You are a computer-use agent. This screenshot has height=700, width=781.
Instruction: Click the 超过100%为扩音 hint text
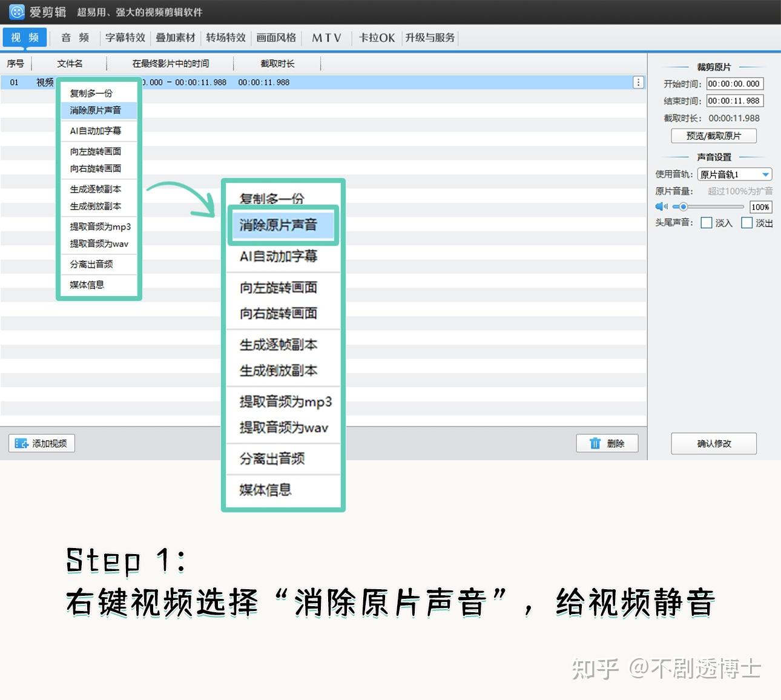pyautogui.click(x=740, y=191)
